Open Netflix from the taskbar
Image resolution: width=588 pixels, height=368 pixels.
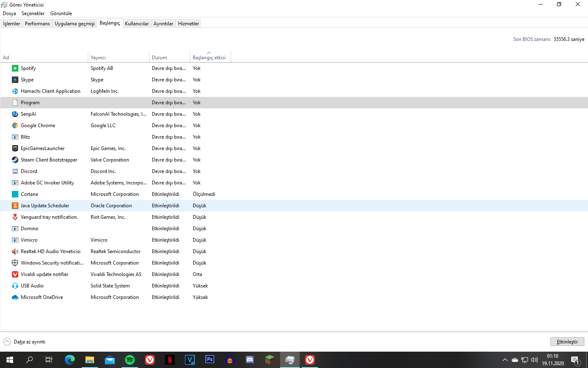click(x=170, y=360)
